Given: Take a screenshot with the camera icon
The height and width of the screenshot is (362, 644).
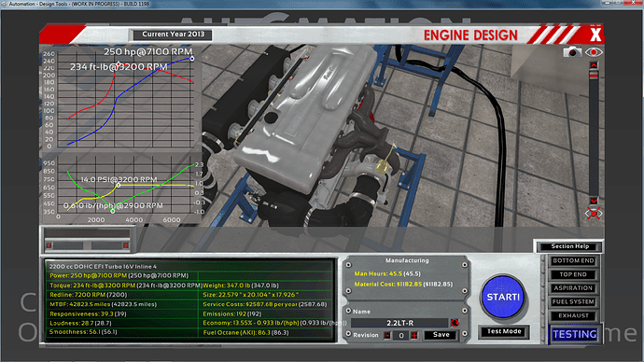Looking at the screenshot, I should coord(572,52).
